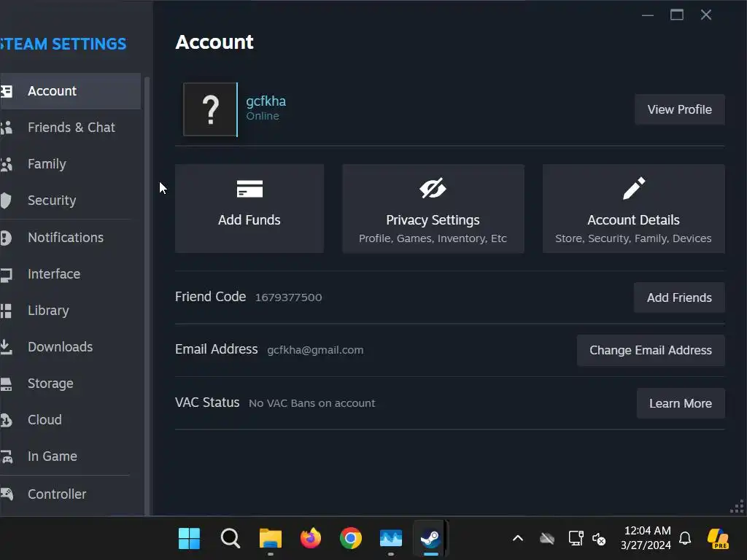Open the Account Details tile
The image size is (747, 560).
[x=634, y=209]
